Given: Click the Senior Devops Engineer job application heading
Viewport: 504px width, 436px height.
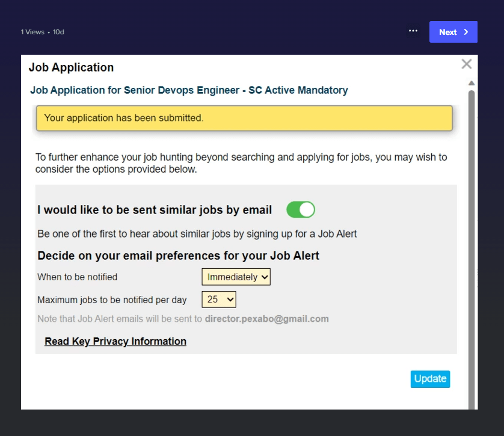Looking at the screenshot, I should [189, 90].
